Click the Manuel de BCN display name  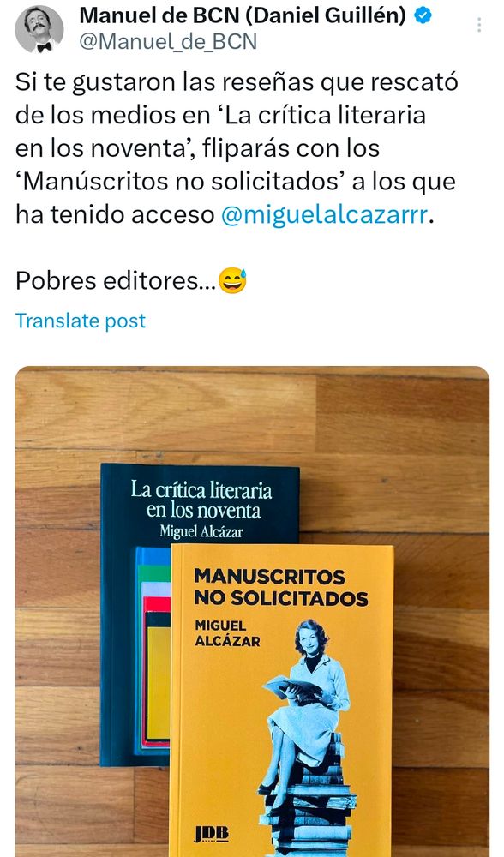click(x=243, y=15)
